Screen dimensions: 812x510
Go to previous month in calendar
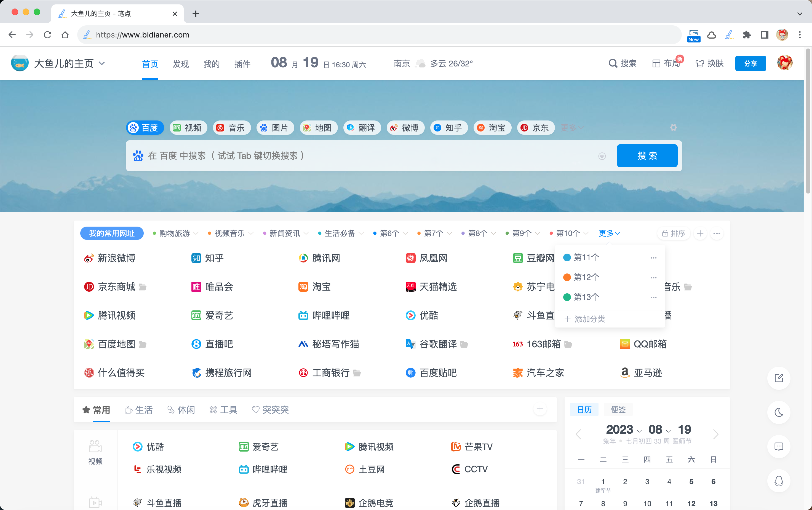click(x=579, y=434)
